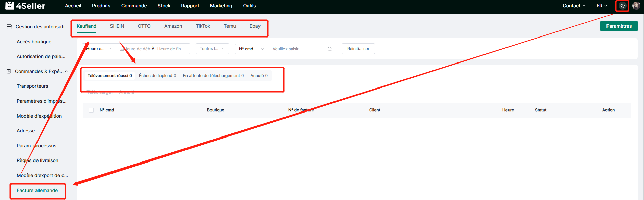Image resolution: width=644 pixels, height=200 pixels.
Task: Click the Gestion des autorisations icon
Action: pyautogui.click(x=9, y=27)
